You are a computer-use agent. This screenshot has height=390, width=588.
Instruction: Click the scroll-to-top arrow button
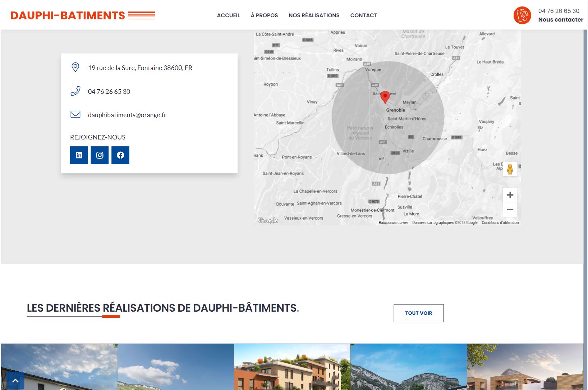coord(15,381)
